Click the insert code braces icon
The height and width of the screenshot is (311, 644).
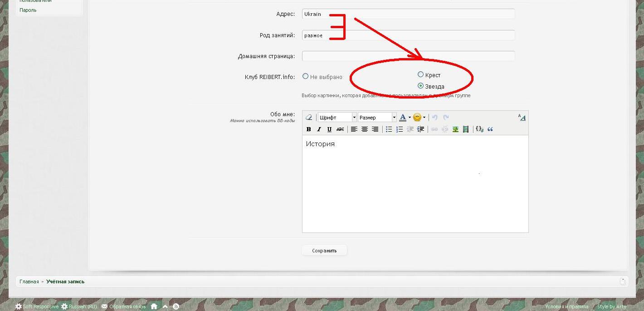pos(479,129)
